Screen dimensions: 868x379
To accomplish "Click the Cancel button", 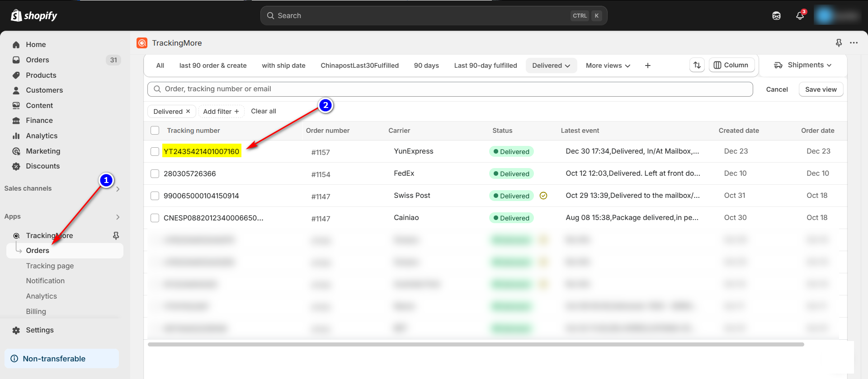I will pos(777,89).
